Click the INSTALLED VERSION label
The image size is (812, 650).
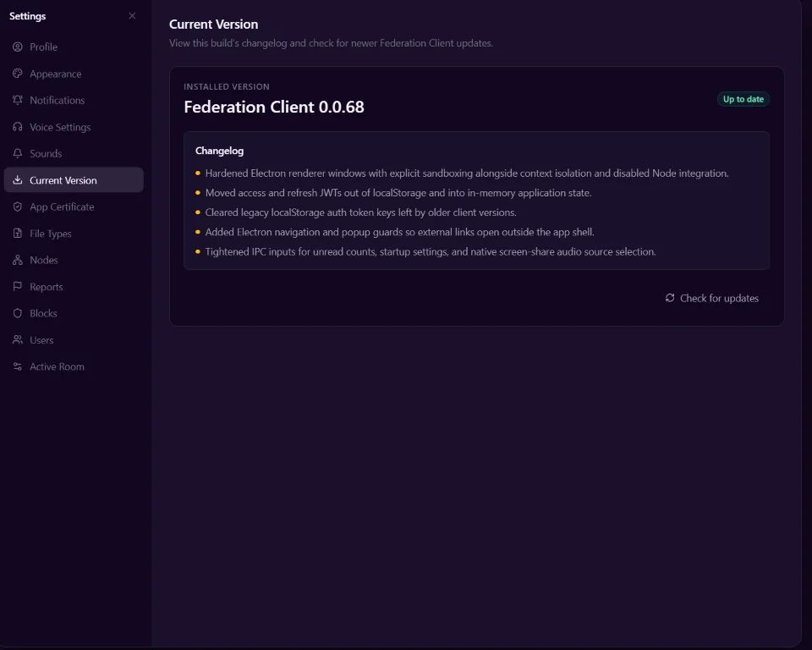[x=227, y=86]
